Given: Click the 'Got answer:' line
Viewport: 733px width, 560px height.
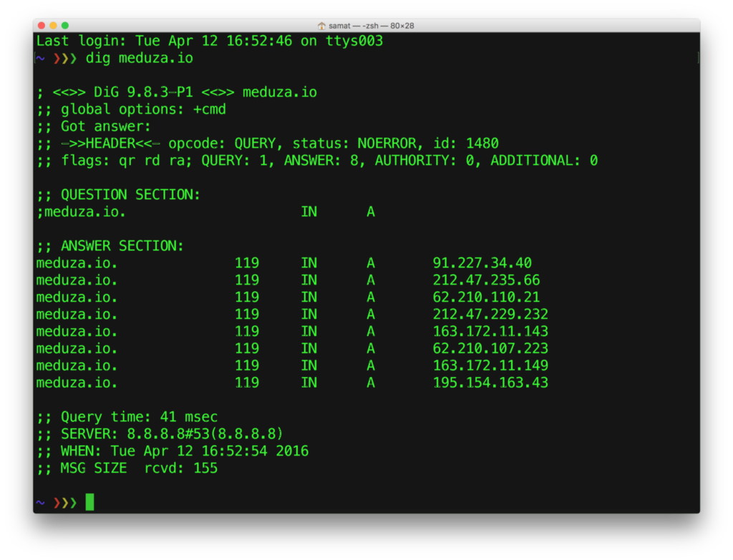Looking at the screenshot, I should (94, 127).
